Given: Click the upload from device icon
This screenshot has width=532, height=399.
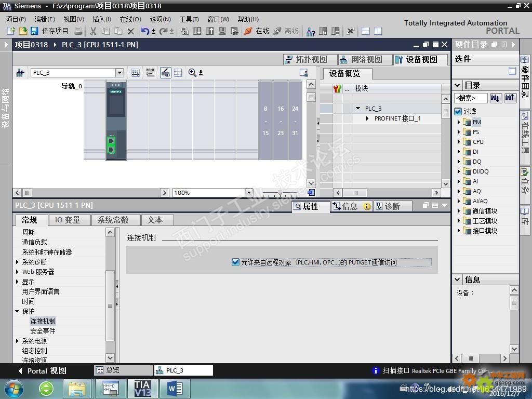Looking at the screenshot, I should [x=210, y=31].
